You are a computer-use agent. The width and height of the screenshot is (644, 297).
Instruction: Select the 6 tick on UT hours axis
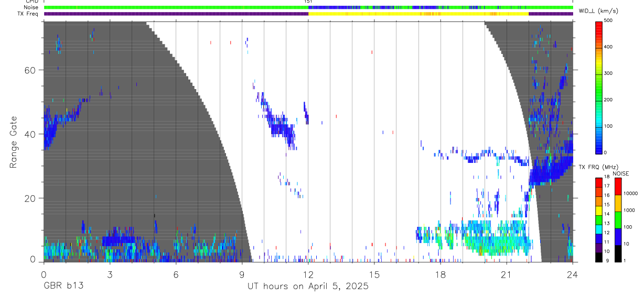point(176,274)
